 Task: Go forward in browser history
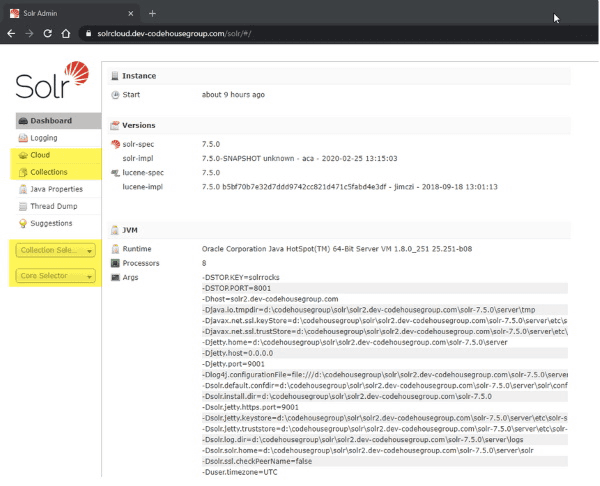(x=29, y=34)
